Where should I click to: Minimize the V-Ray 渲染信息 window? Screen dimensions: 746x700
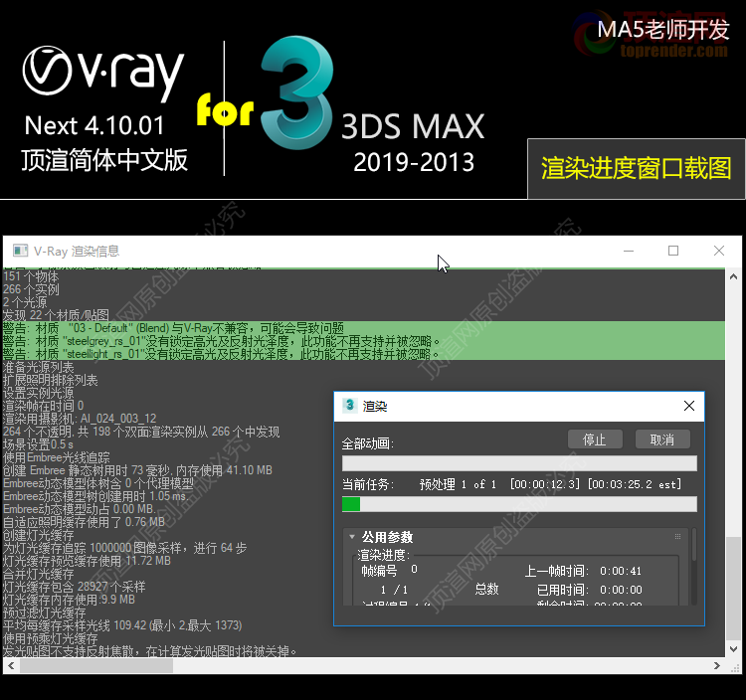(x=629, y=251)
